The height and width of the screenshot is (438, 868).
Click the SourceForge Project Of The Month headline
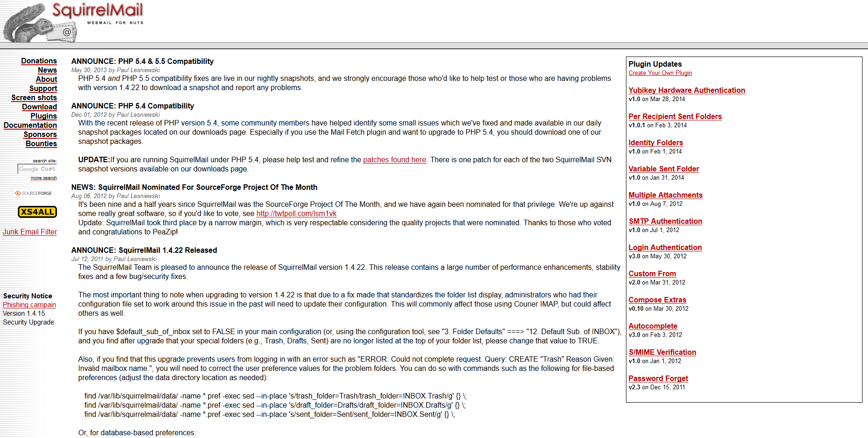194,188
